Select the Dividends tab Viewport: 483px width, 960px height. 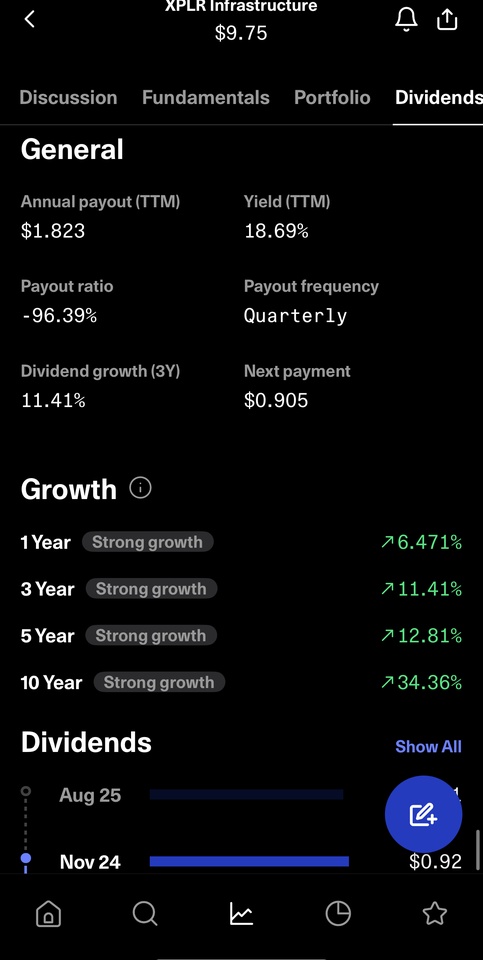point(438,97)
